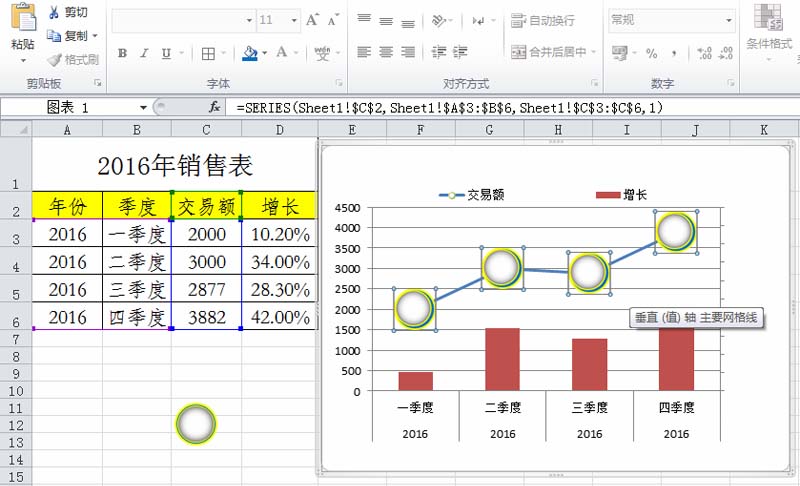Click the Paste clipboard icon
The height and width of the screenshot is (486, 800).
pos(23,18)
